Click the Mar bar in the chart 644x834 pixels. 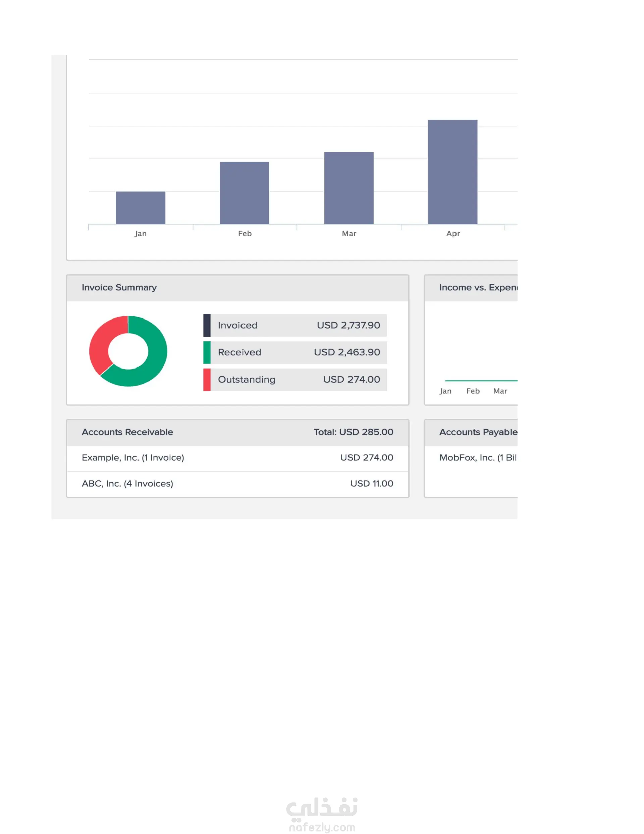coord(349,188)
